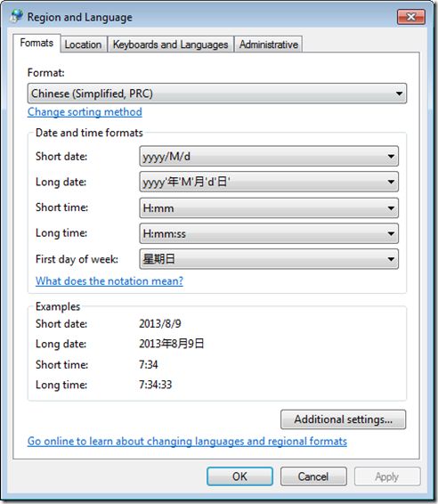The image size is (438, 504).
Task: Open the First day of week dropdown
Action: (x=269, y=259)
